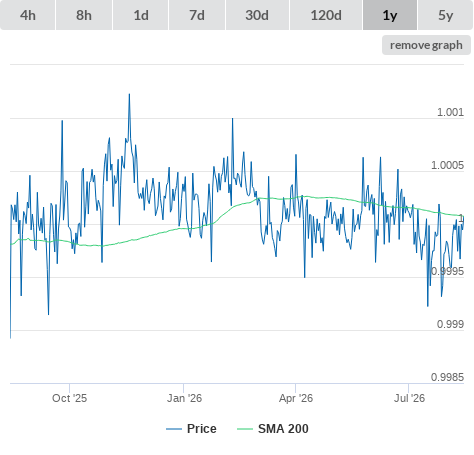Show the 7d price history
Image resolution: width=474 pixels, height=455 pixels.
pos(197,15)
